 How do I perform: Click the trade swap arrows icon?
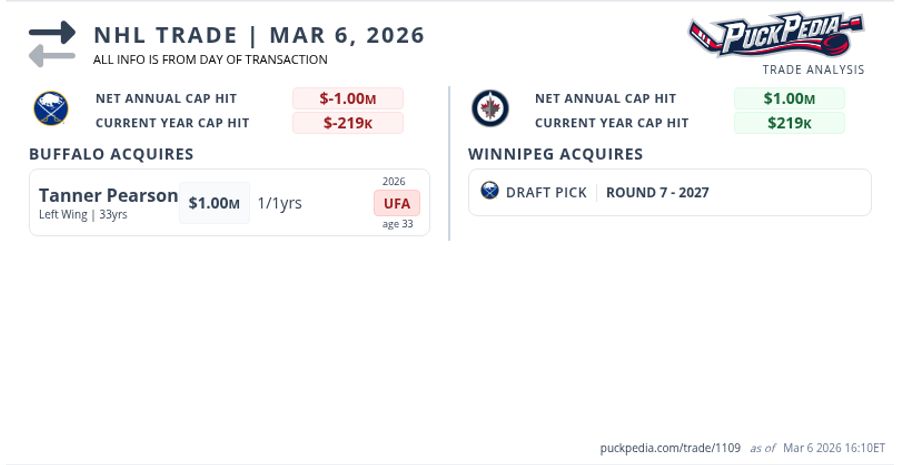tap(52, 44)
